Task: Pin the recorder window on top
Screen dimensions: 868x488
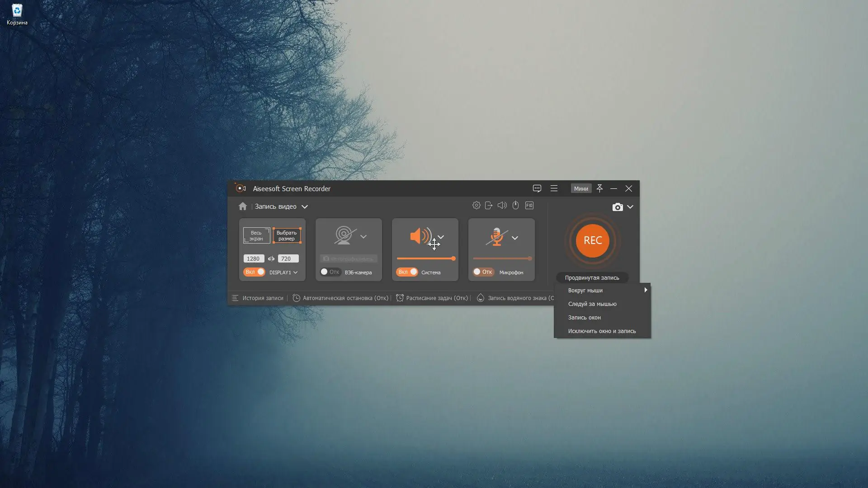Action: (599, 188)
